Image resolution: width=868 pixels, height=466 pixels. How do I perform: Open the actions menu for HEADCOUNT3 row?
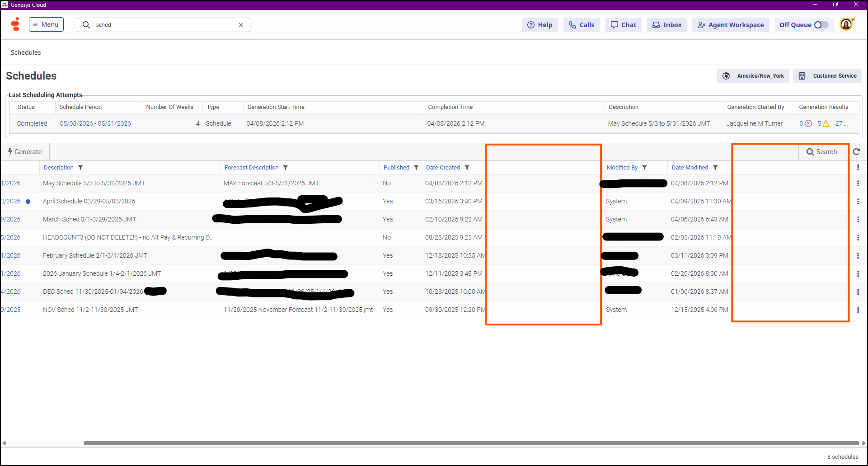(858, 238)
